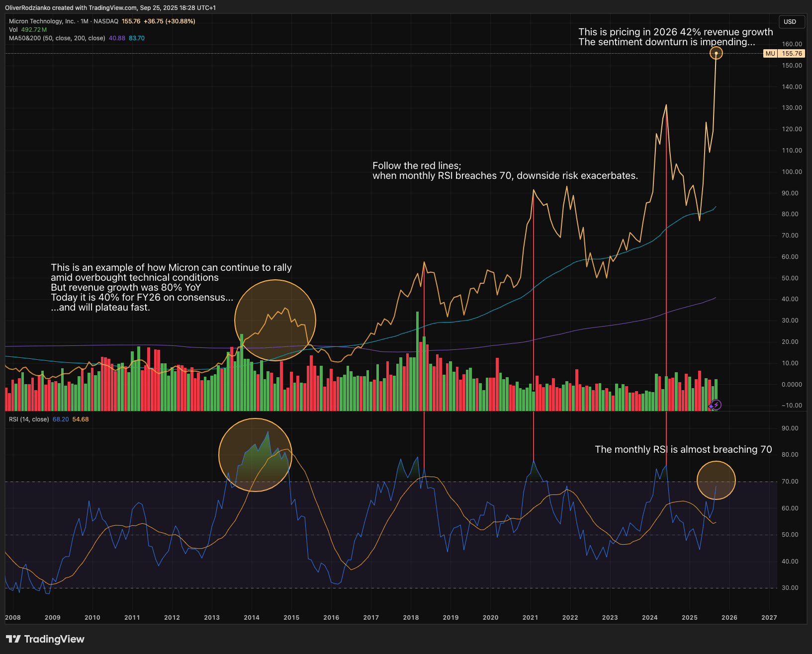Click the purple 40.88 MA50 value
The image size is (812, 654).
pos(116,38)
